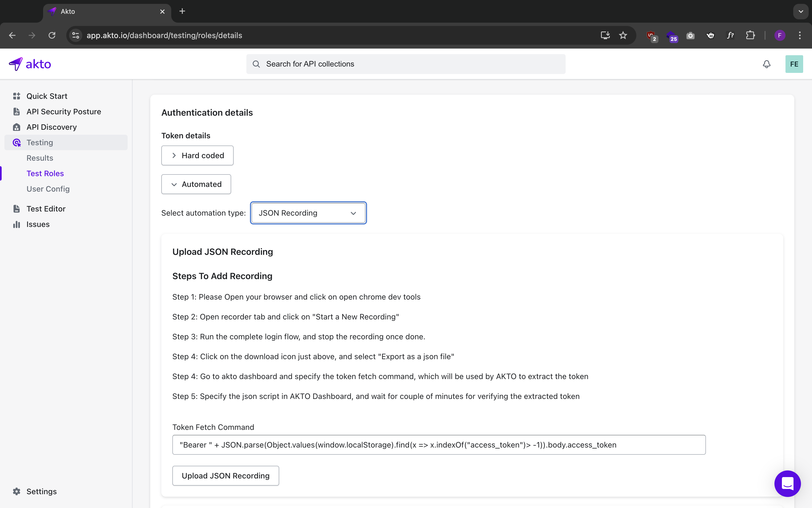
Task: Open the JSON Recording automation type dropdown
Action: [x=308, y=213]
